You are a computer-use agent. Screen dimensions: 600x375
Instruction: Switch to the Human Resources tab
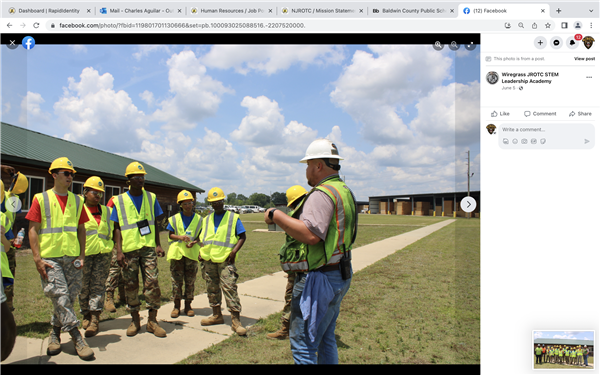click(232, 11)
